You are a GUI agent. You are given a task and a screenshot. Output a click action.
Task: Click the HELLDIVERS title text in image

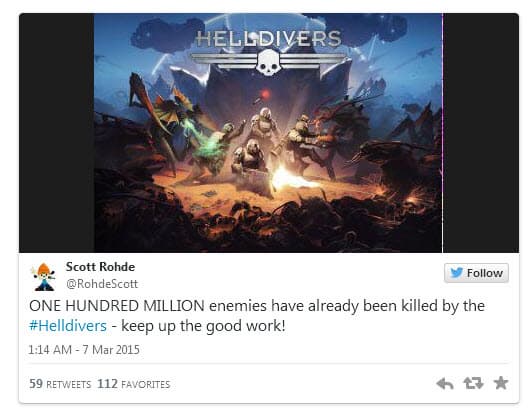[269, 39]
